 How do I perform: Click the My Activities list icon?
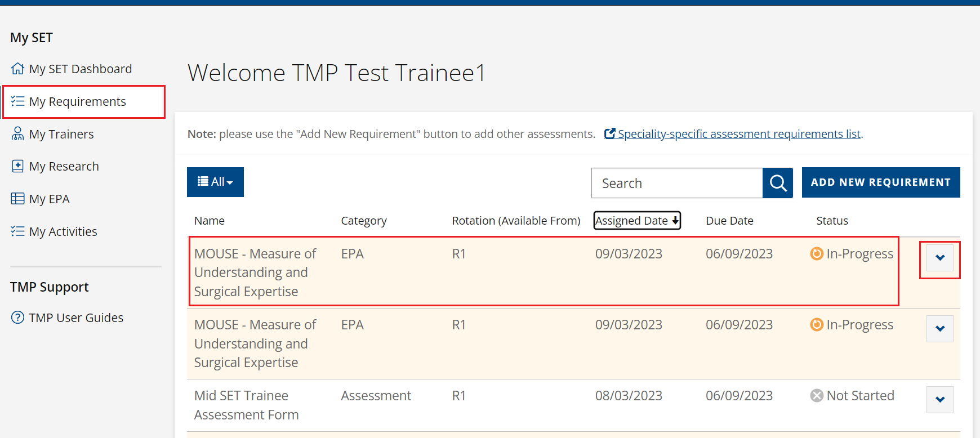point(17,231)
